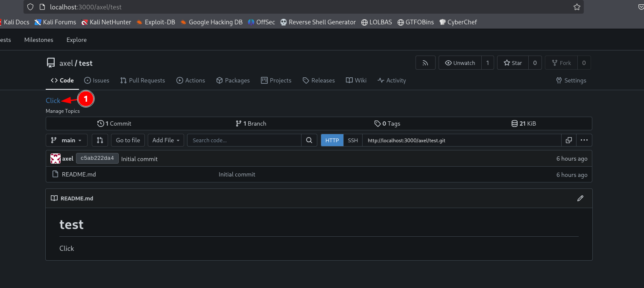
Task: Copy repository URL with copy icon
Action: (x=568, y=140)
